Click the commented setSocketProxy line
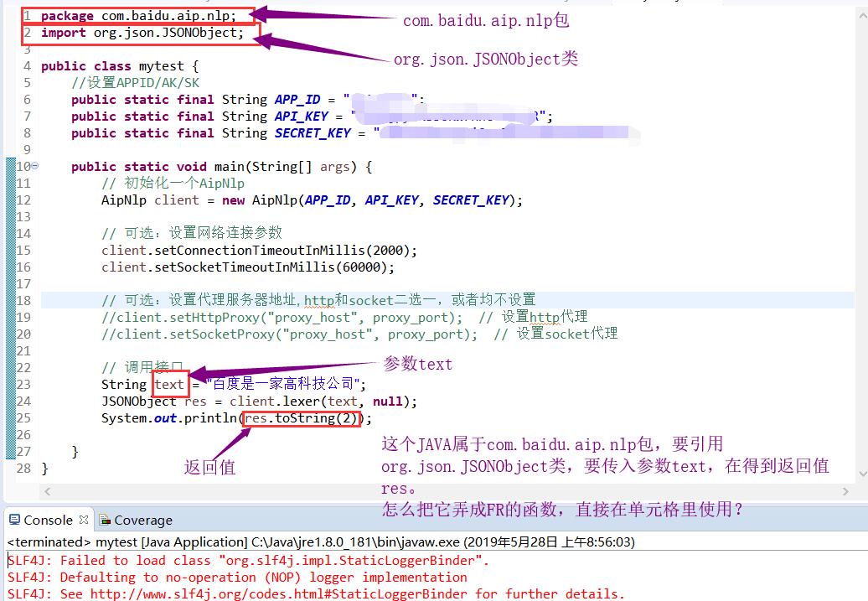The image size is (868, 601). [359, 334]
